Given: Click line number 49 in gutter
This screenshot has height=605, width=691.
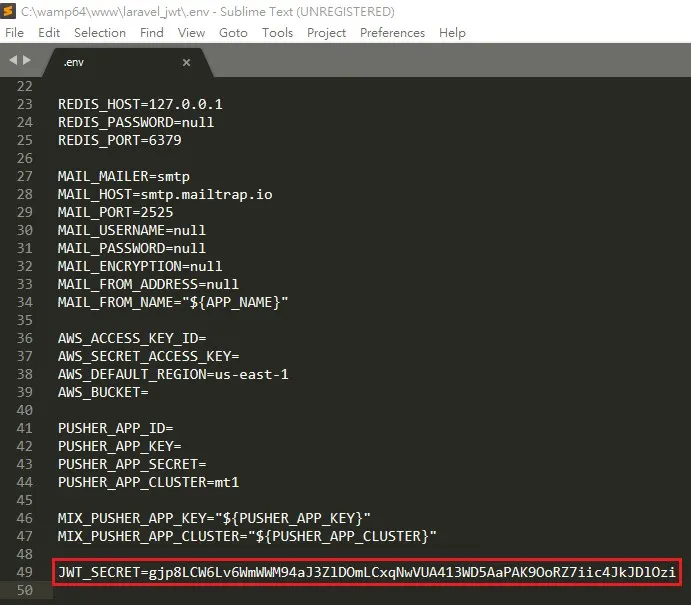Looking at the screenshot, I should point(25,572).
